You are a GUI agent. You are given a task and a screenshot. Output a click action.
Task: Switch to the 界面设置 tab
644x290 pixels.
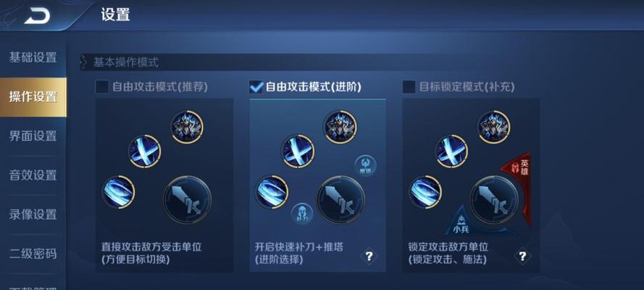pos(33,136)
